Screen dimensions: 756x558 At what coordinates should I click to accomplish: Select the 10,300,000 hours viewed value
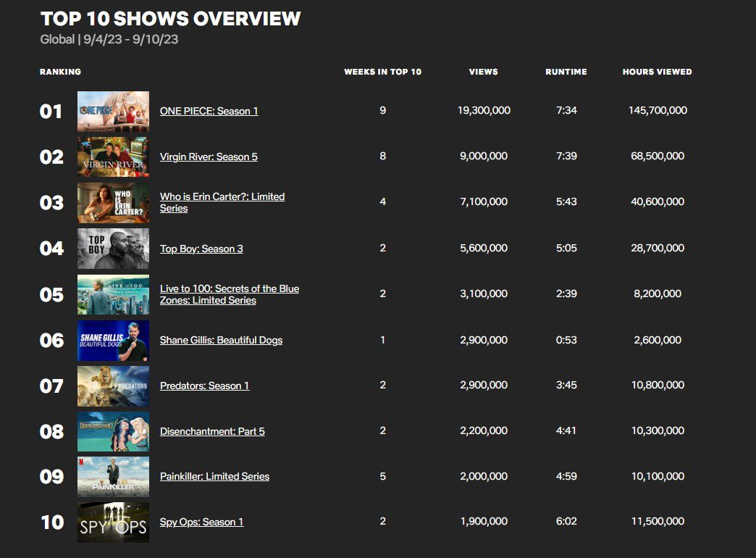pyautogui.click(x=658, y=430)
